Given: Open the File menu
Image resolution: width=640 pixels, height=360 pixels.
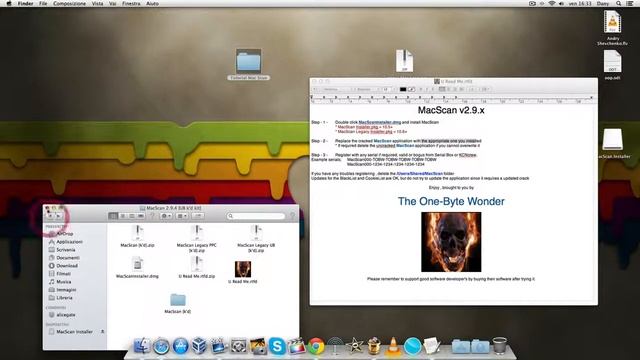Looking at the screenshot, I should pyautogui.click(x=43, y=3).
